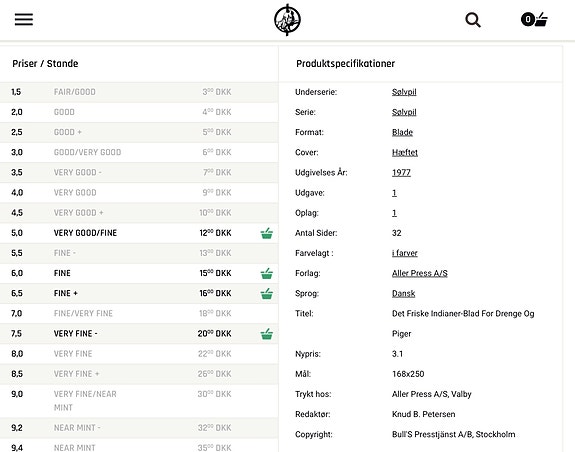Click the FINE + grade label

point(66,294)
